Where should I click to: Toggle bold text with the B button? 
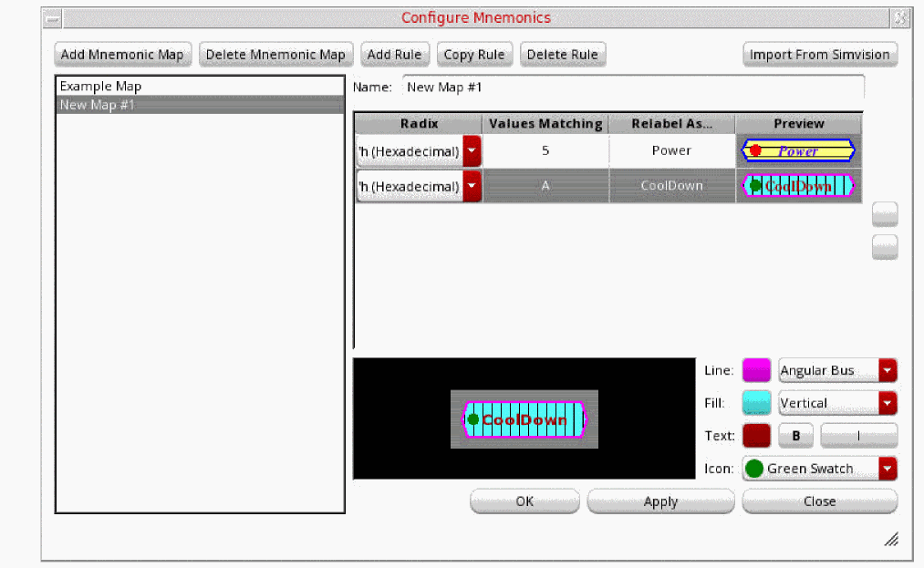coord(796,436)
